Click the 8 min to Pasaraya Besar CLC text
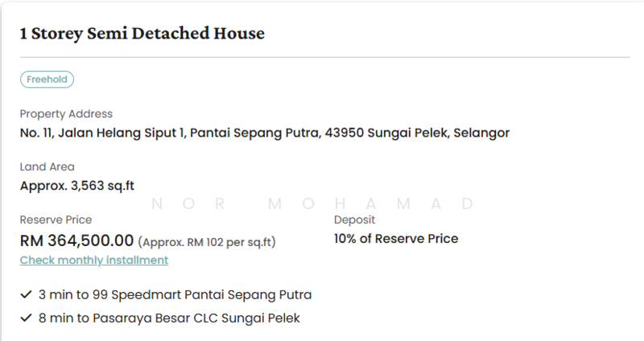644x341 pixels. [169, 318]
